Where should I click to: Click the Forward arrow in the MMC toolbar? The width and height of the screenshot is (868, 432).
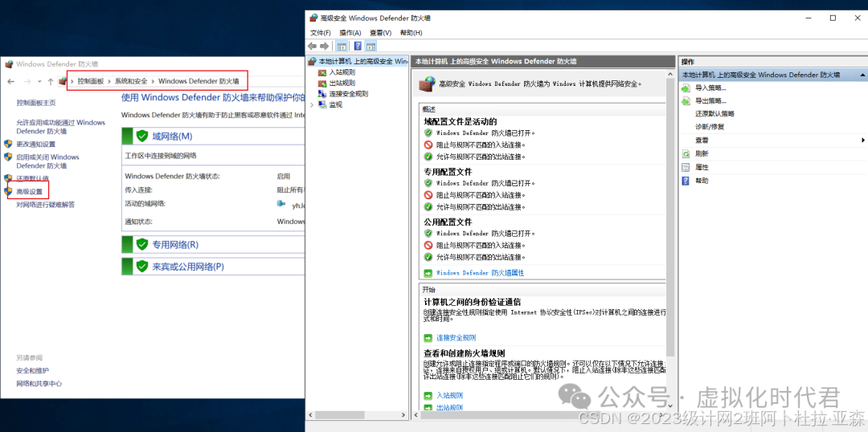pyautogui.click(x=325, y=46)
